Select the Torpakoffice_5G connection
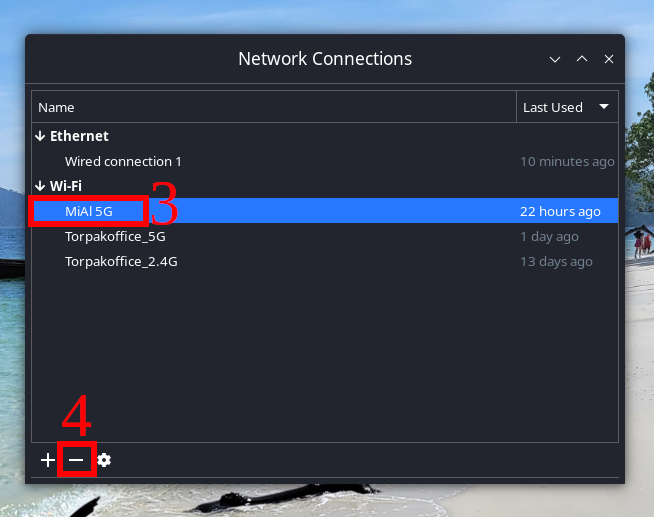 (x=115, y=237)
